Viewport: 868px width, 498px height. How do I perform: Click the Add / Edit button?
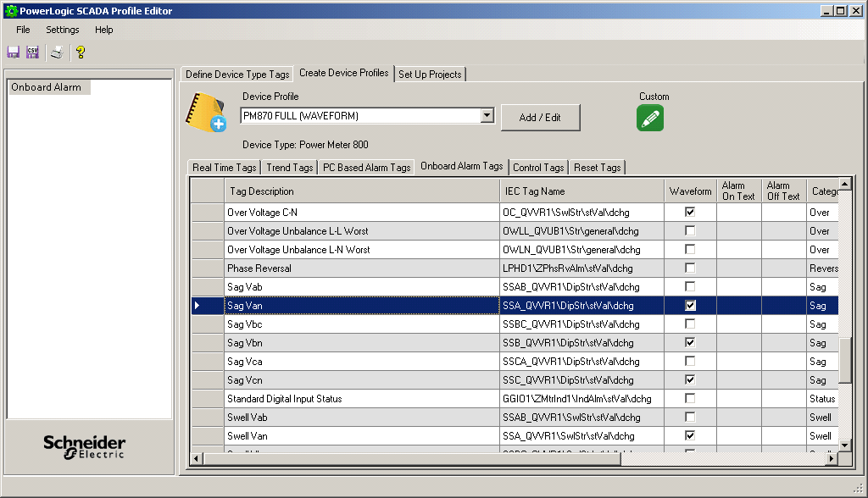pyautogui.click(x=540, y=118)
